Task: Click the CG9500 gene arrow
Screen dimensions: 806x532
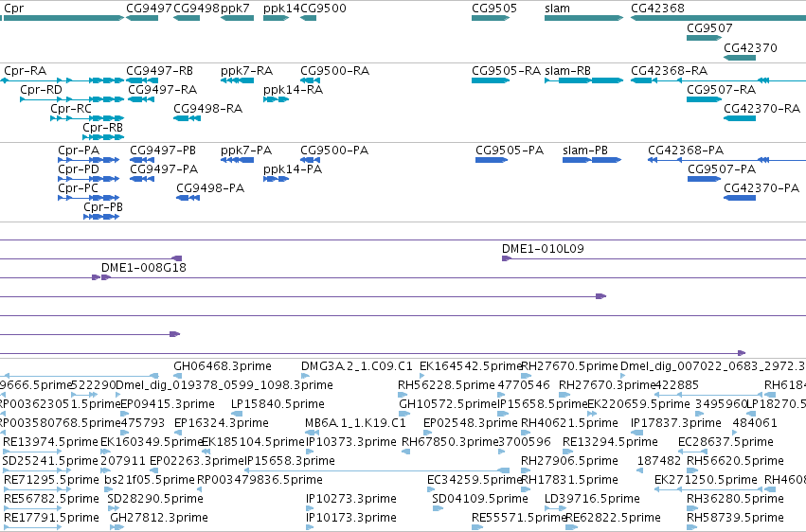Action: pos(309,18)
